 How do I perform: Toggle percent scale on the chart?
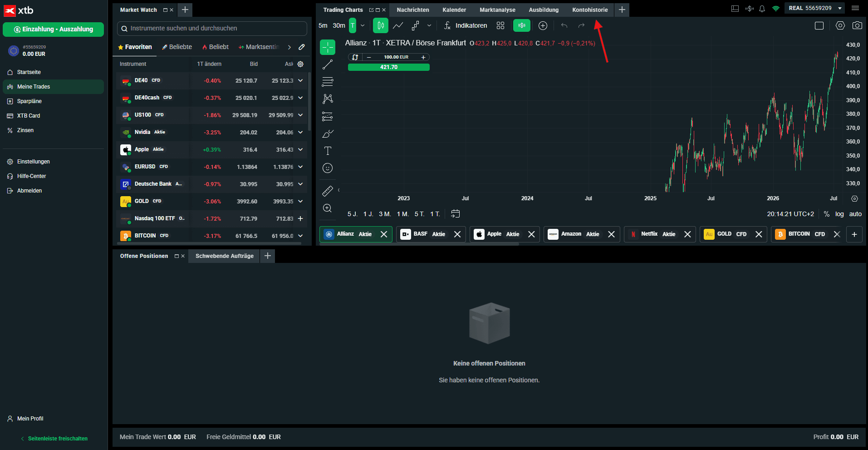(x=827, y=214)
